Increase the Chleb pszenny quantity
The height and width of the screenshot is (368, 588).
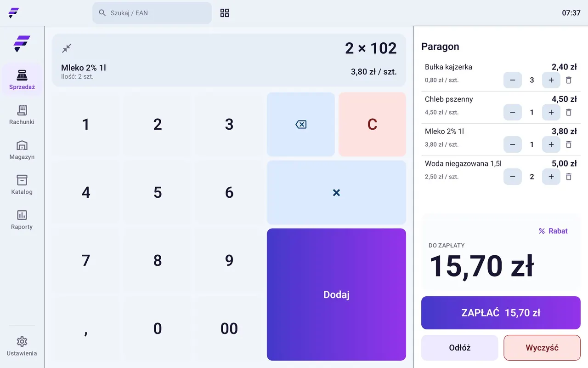[551, 112]
